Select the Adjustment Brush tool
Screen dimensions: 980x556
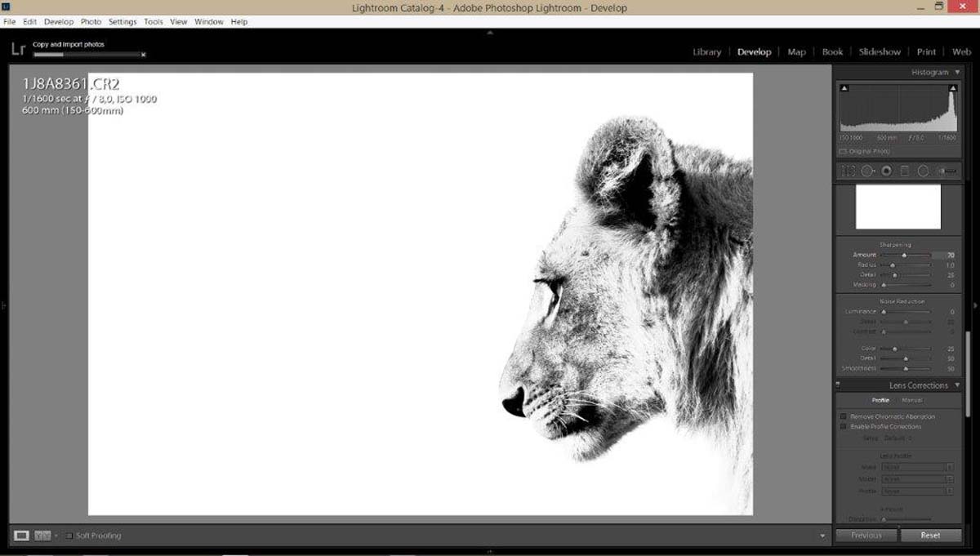click(x=947, y=171)
